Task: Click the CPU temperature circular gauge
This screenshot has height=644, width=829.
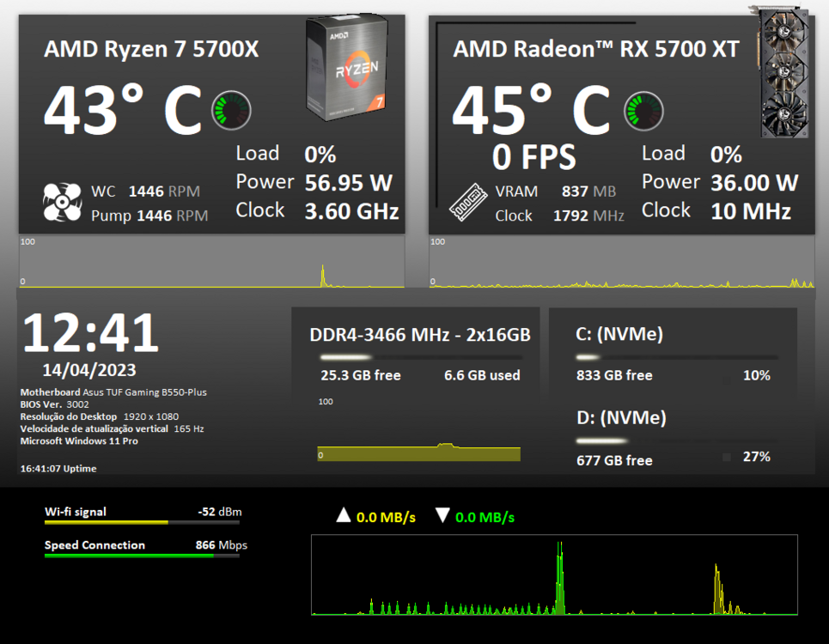Action: coord(231,110)
